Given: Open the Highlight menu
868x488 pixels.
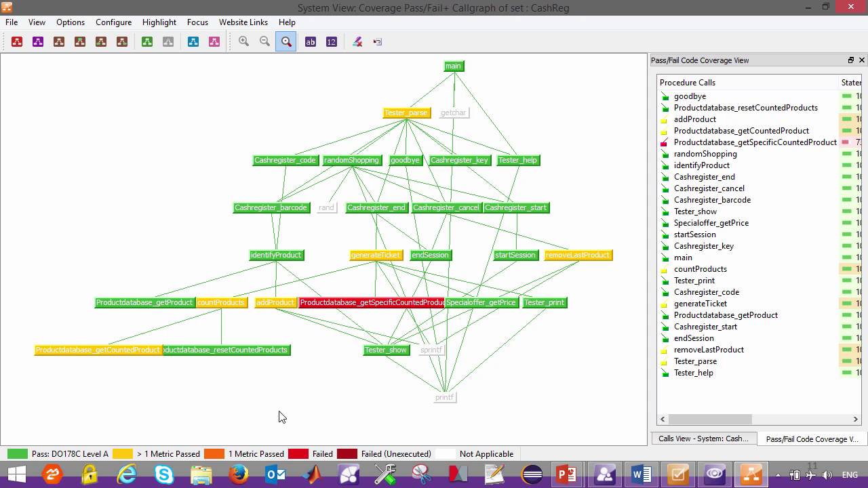Looking at the screenshot, I should click(x=159, y=22).
